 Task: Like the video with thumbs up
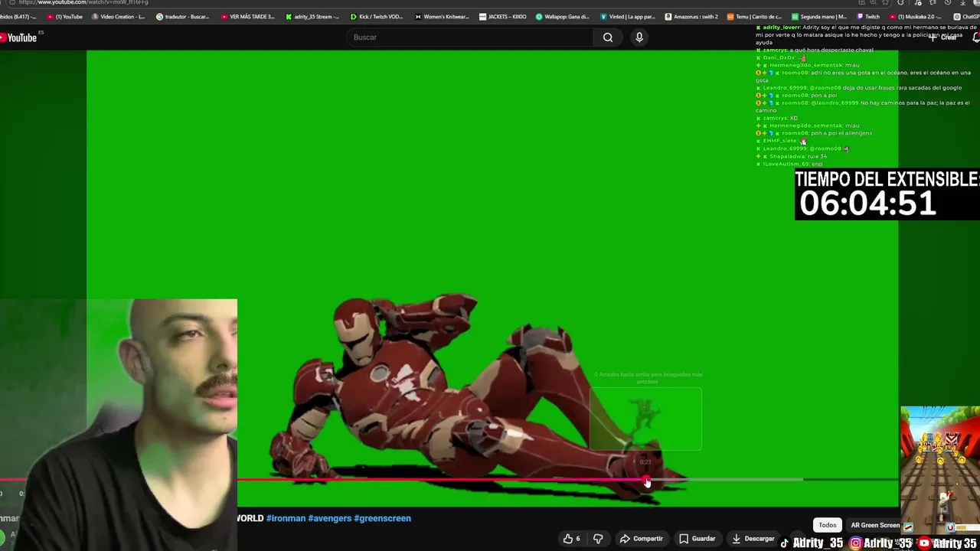[571, 539]
